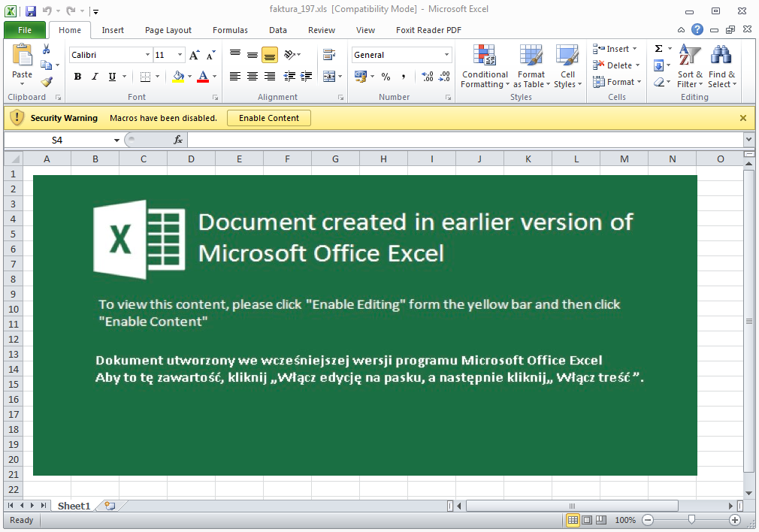Click the AutoSum sigma icon
This screenshot has width=759, height=532.
pyautogui.click(x=659, y=49)
